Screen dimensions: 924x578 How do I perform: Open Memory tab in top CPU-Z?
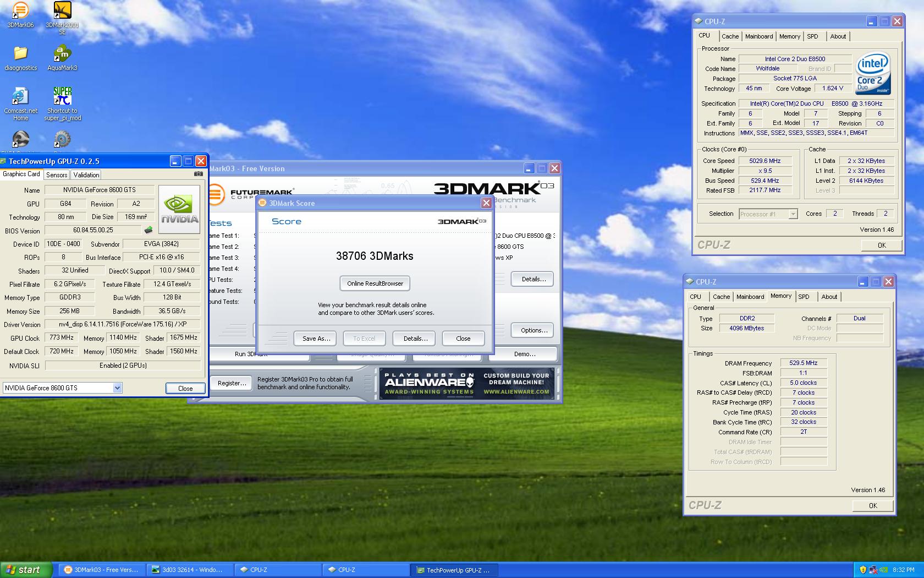(x=790, y=36)
